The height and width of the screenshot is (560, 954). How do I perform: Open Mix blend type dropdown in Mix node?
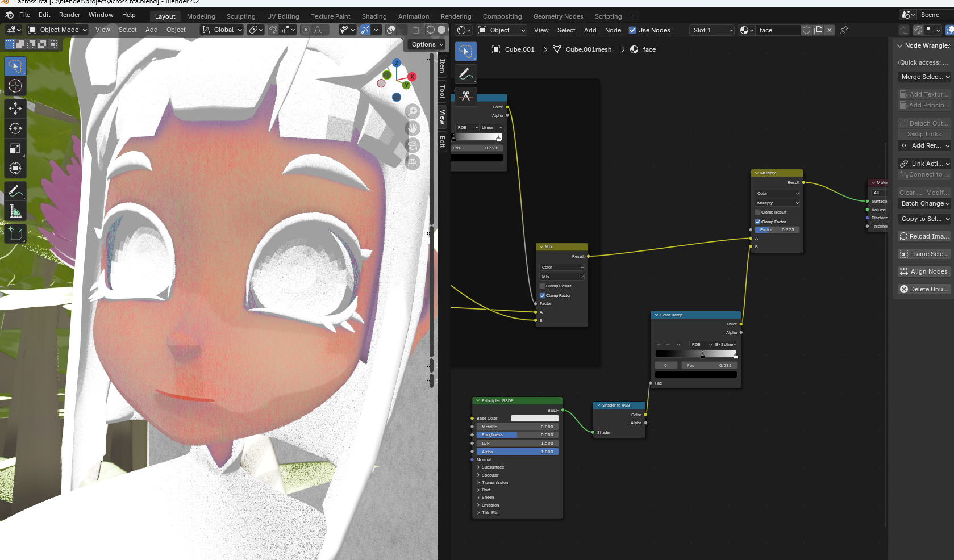click(562, 277)
